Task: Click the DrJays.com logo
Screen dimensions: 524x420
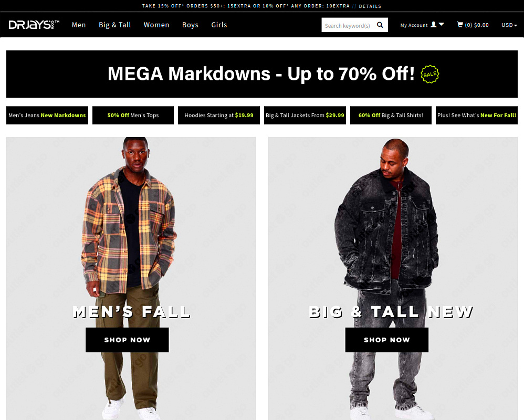Action: click(34, 25)
